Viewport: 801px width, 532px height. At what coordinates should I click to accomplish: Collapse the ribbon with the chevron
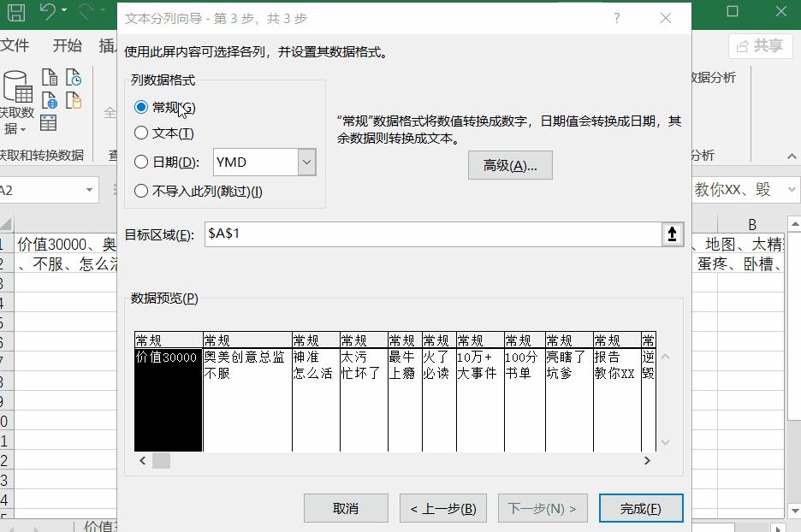pyautogui.click(x=792, y=156)
